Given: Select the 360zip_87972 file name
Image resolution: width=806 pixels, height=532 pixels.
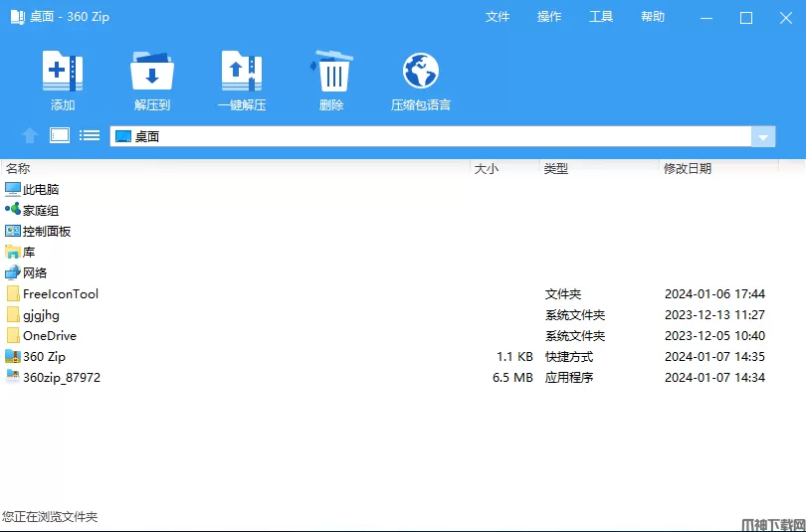Looking at the screenshot, I should (62, 378).
